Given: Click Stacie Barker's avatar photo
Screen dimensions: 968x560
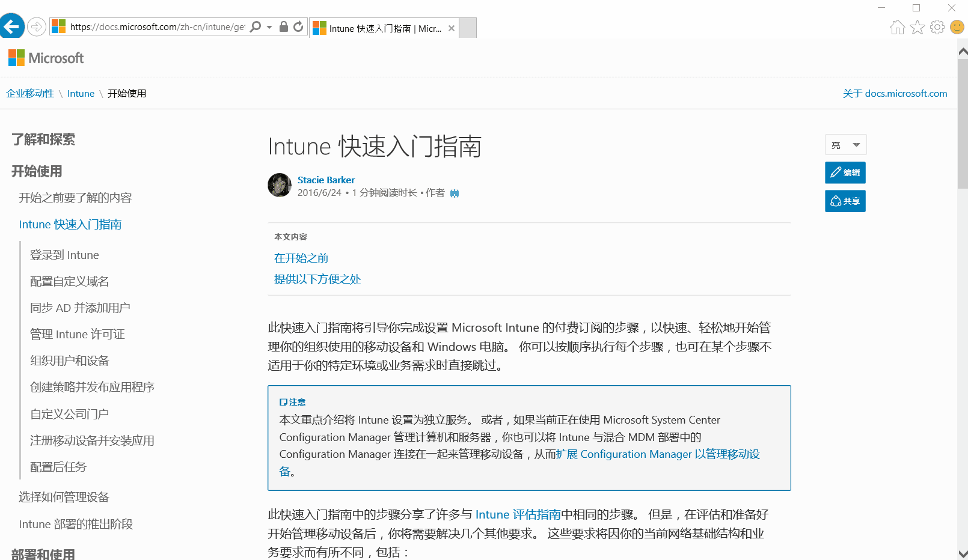Looking at the screenshot, I should [x=280, y=185].
